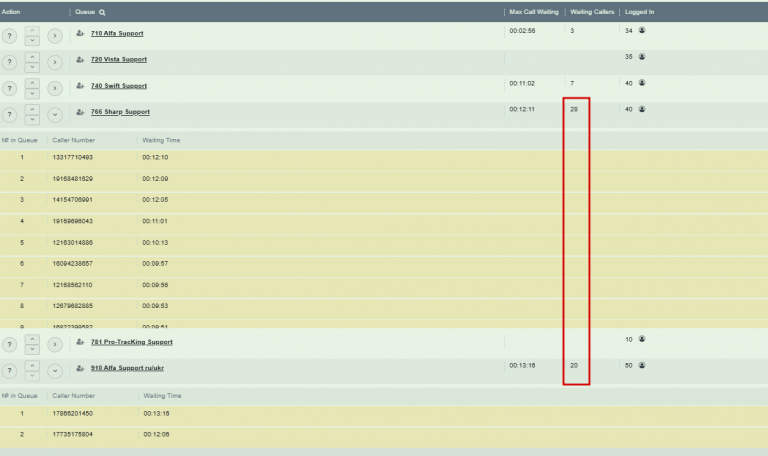This screenshot has width=768, height=456.
Task: Move 766 Sharp Support queue up
Action: point(32,109)
